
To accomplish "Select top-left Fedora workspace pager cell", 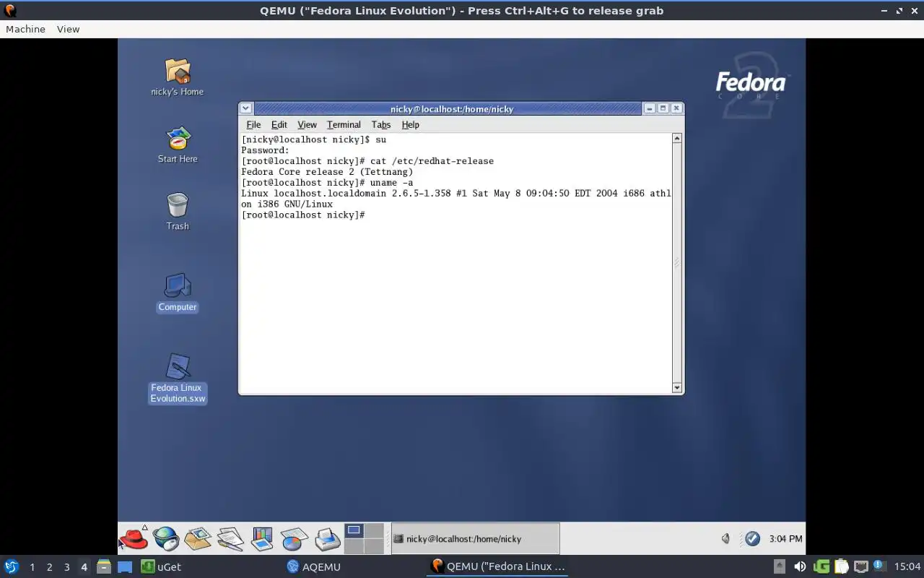I will coord(354,531).
